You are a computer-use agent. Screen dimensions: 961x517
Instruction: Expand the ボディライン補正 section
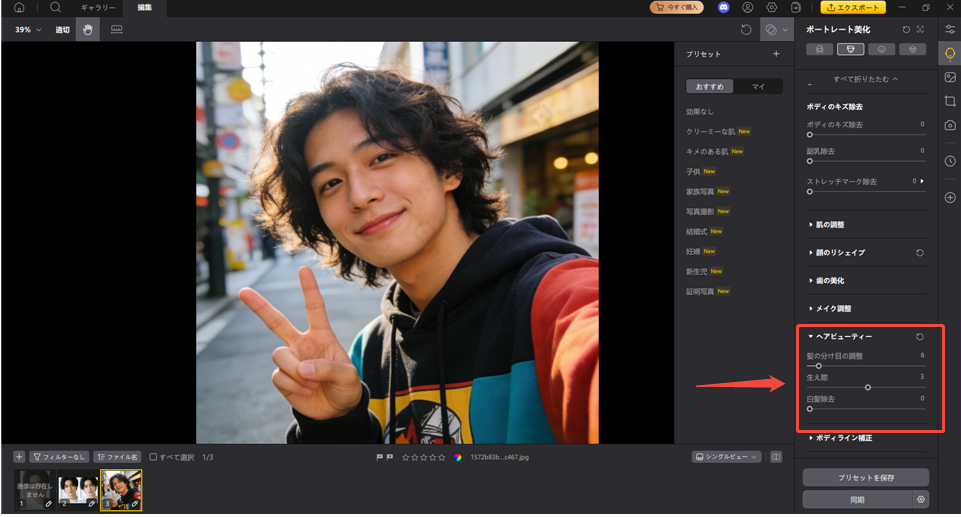point(841,438)
